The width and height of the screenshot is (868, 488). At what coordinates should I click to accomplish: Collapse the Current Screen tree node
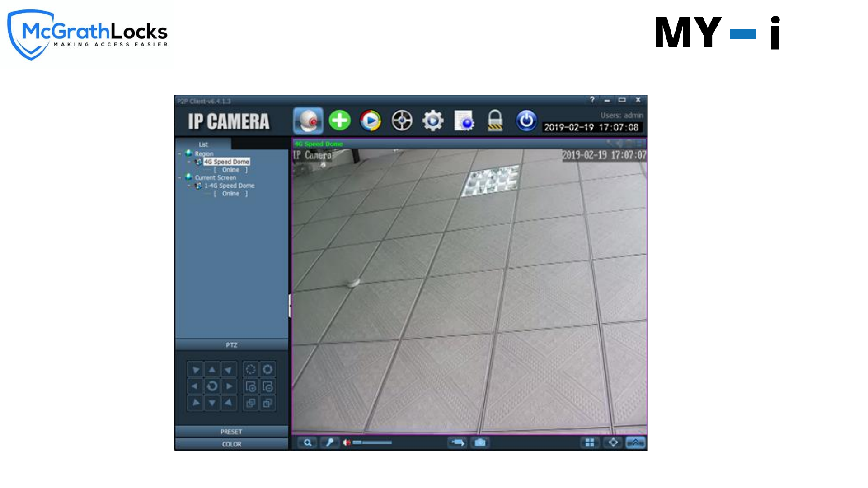click(179, 177)
